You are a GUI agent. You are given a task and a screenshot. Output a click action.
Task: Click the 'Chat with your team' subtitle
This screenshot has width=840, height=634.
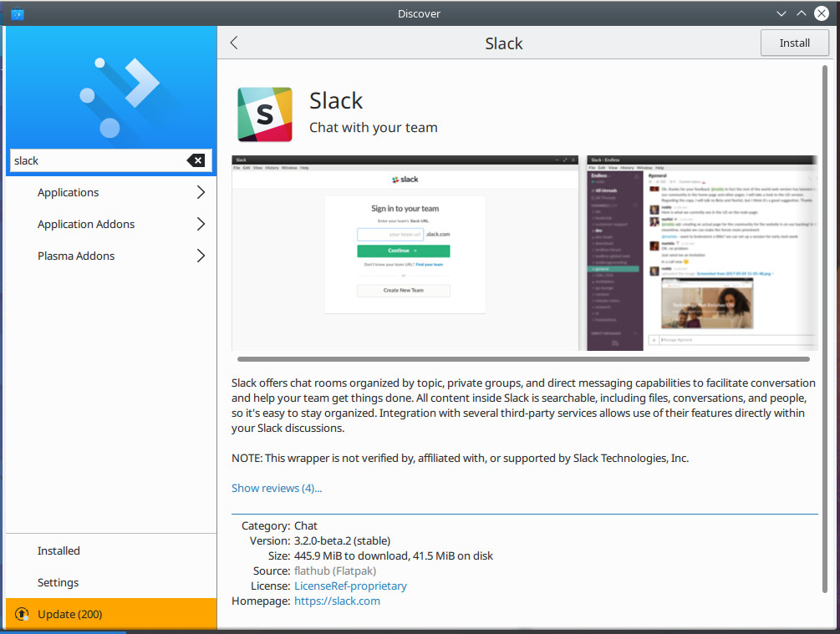click(374, 128)
